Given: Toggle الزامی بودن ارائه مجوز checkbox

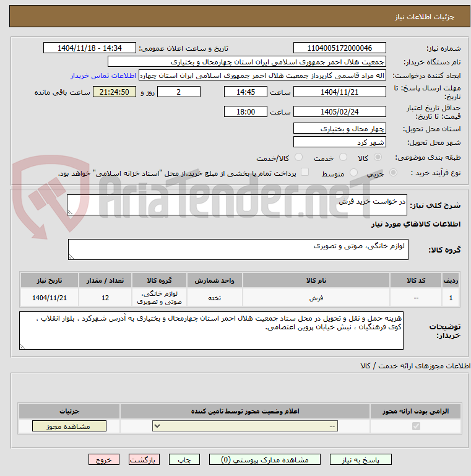Looking at the screenshot, I should tap(416, 426).
